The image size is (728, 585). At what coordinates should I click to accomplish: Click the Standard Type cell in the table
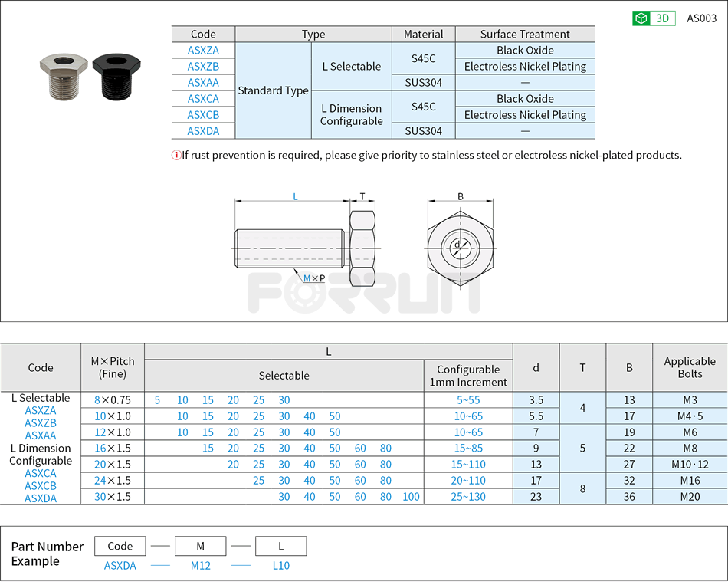click(273, 90)
